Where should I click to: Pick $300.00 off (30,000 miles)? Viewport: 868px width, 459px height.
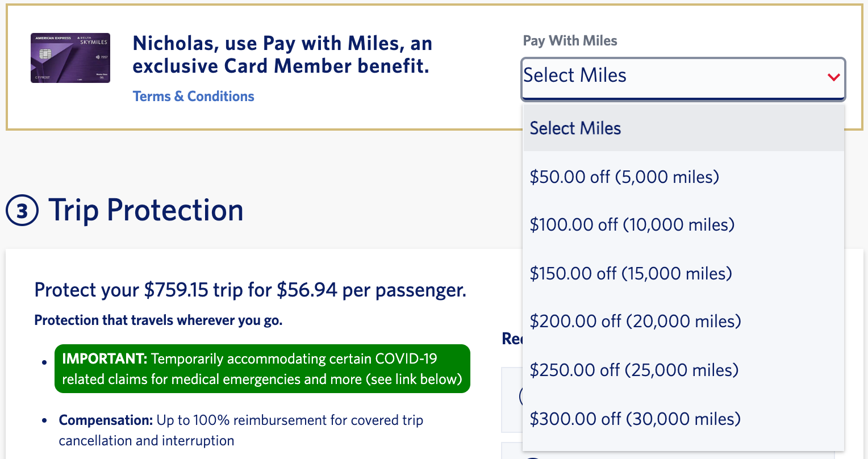[x=635, y=419]
